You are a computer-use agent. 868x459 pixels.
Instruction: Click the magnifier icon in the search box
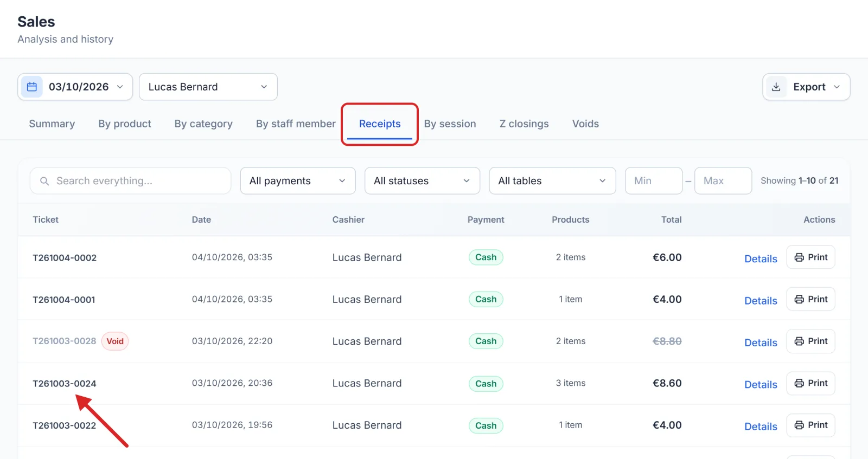coord(44,181)
